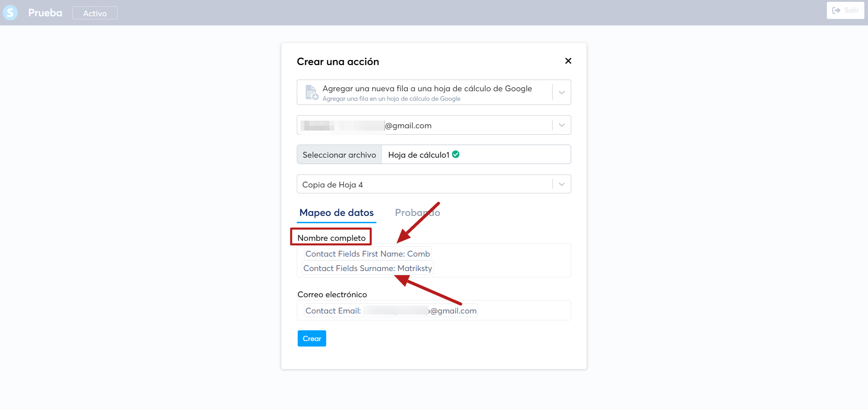
Task: Click the Crear button
Action: click(312, 338)
